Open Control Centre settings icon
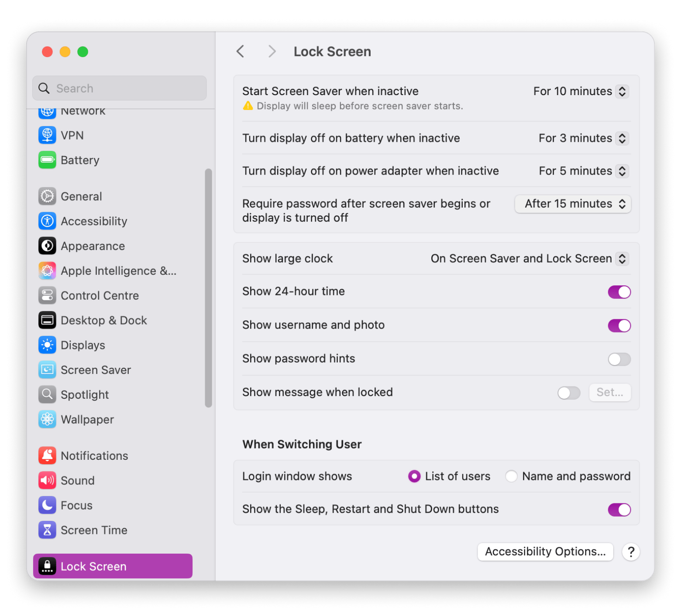Screen dimensions: 681x616 point(47,295)
